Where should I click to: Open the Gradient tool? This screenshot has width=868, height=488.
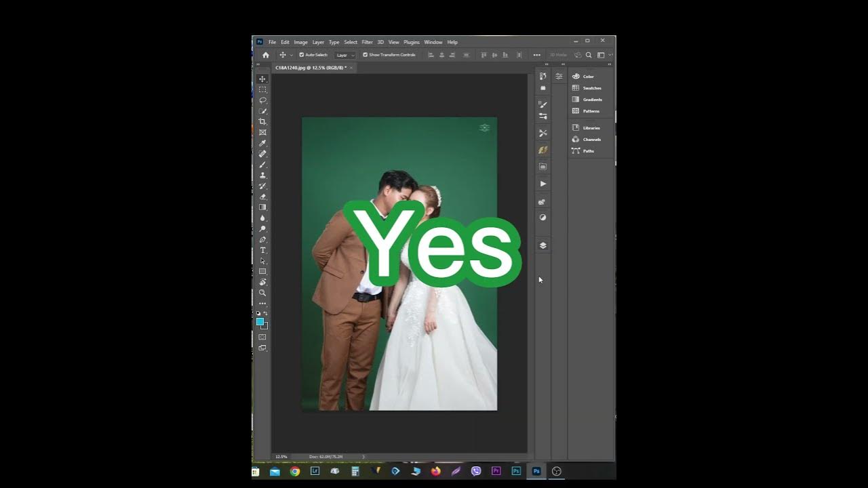[x=262, y=207]
